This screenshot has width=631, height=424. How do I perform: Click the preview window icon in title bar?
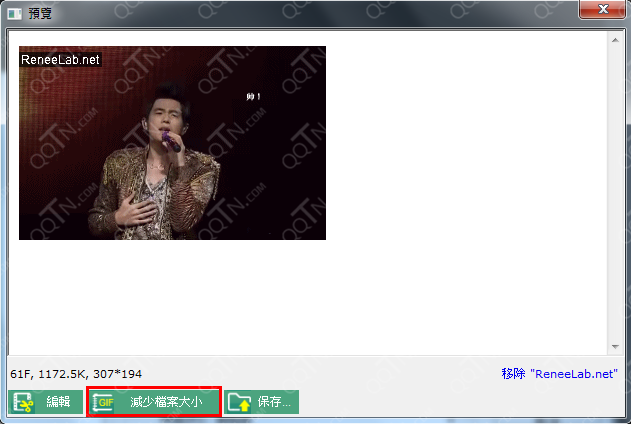(14, 10)
